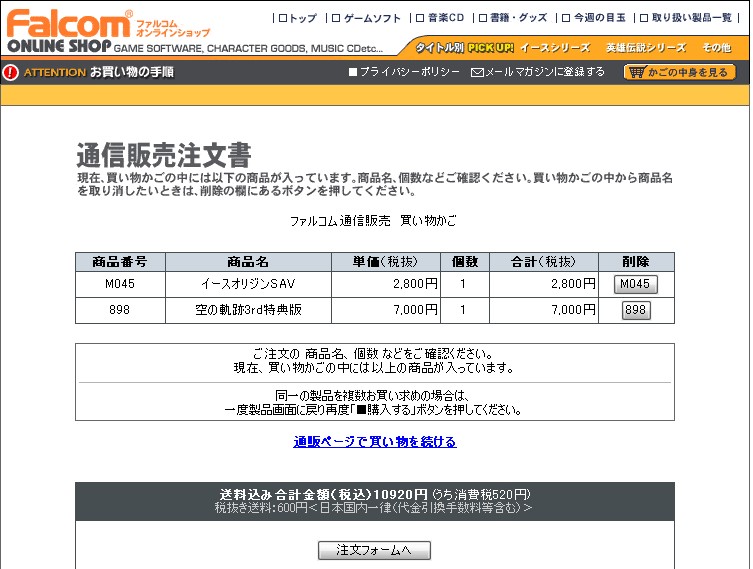Open the 書籍・グッズ navigation link
This screenshot has width=753, height=569.
pyautogui.click(x=513, y=18)
